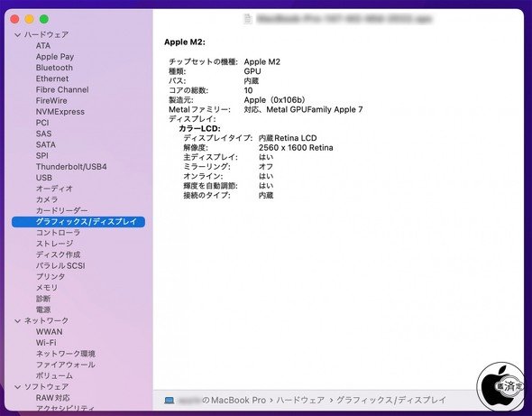
Task: Select ストレージ in the sidebar
Action: tap(54, 244)
